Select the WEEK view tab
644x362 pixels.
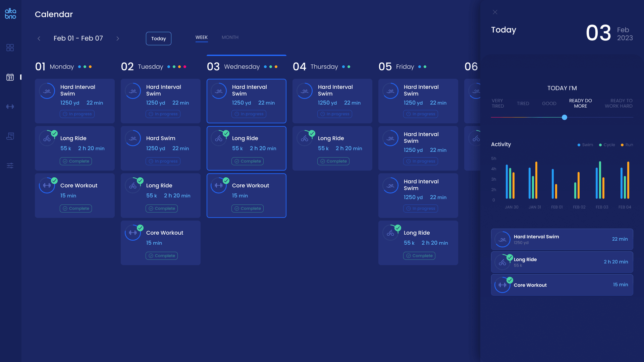coord(202,37)
